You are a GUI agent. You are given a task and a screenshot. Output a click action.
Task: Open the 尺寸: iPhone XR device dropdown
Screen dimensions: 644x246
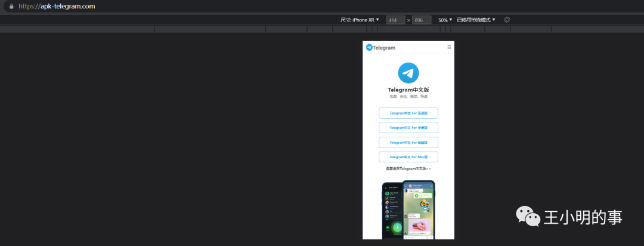coord(360,20)
